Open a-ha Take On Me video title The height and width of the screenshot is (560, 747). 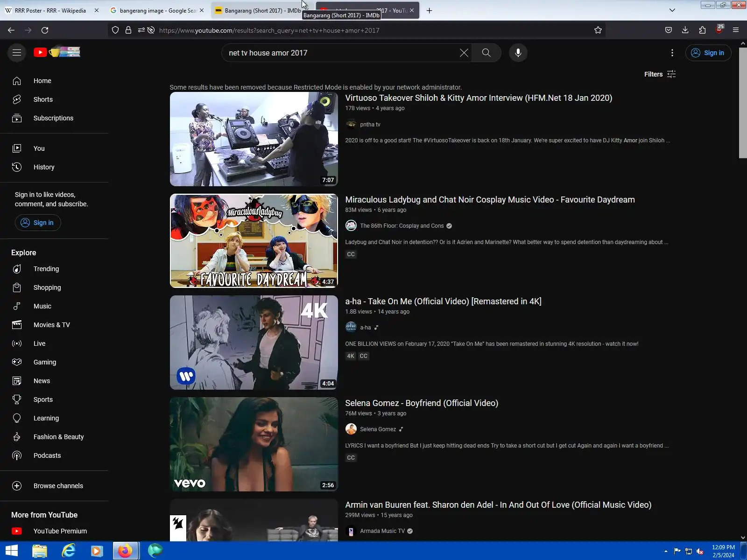pos(443,301)
